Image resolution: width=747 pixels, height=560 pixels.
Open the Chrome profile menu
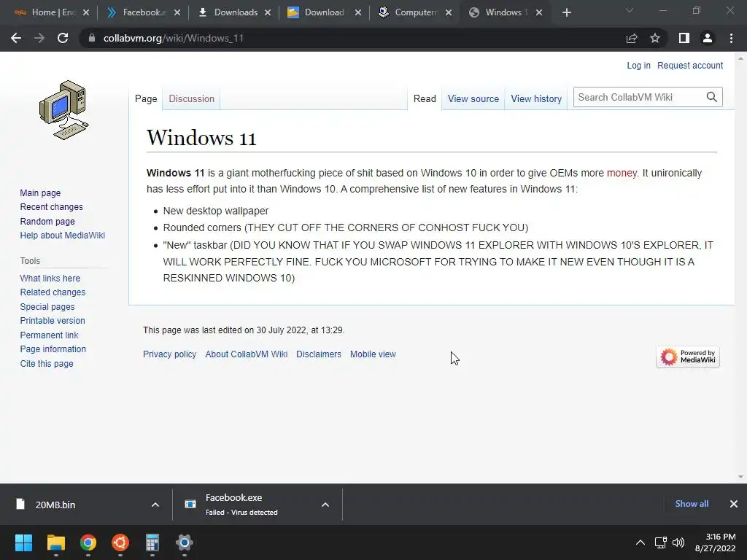(x=708, y=38)
